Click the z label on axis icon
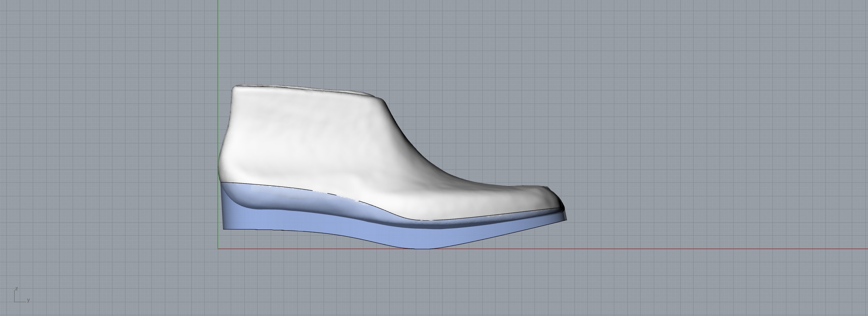The width and height of the screenshot is (868, 316). pos(17,289)
